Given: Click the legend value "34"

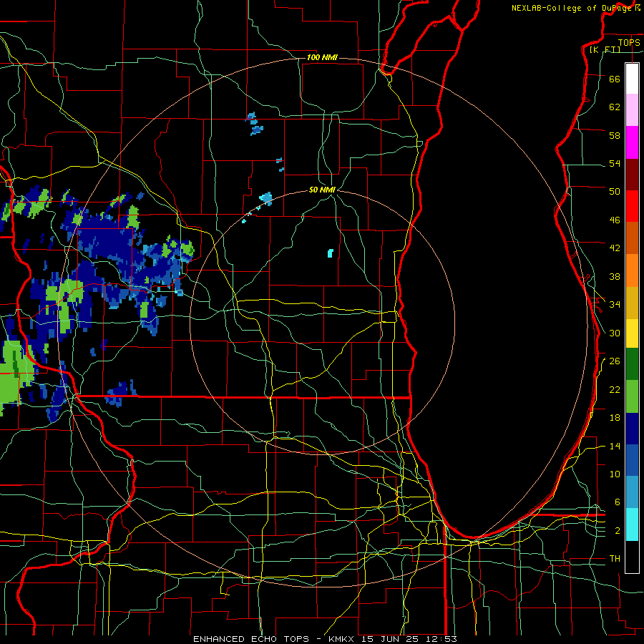Looking at the screenshot, I should 615,304.
